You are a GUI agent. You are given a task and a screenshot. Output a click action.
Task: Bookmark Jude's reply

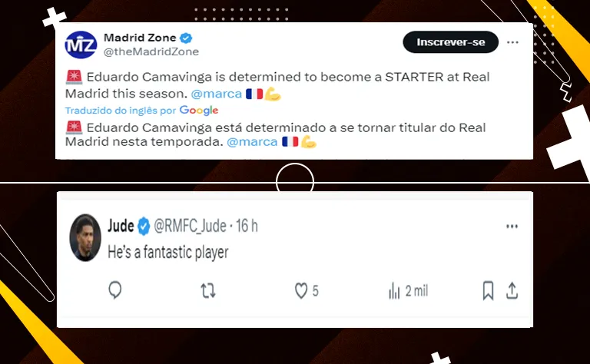click(x=488, y=290)
